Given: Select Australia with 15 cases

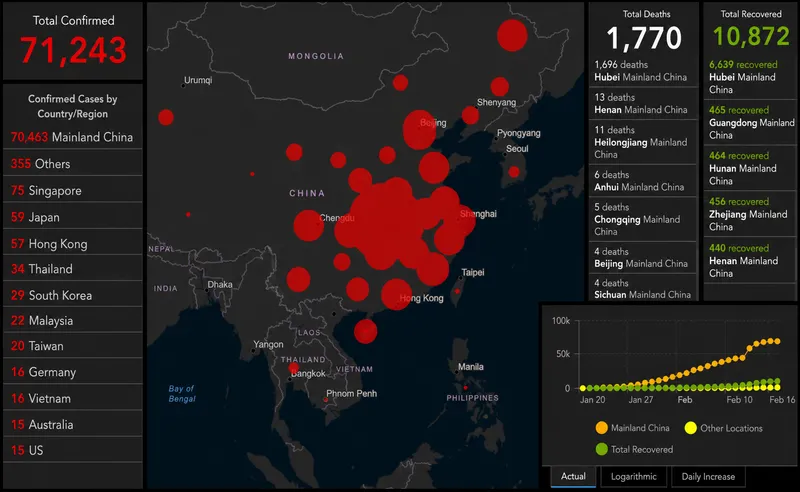Looking at the screenshot, I should pyautogui.click(x=72, y=424).
